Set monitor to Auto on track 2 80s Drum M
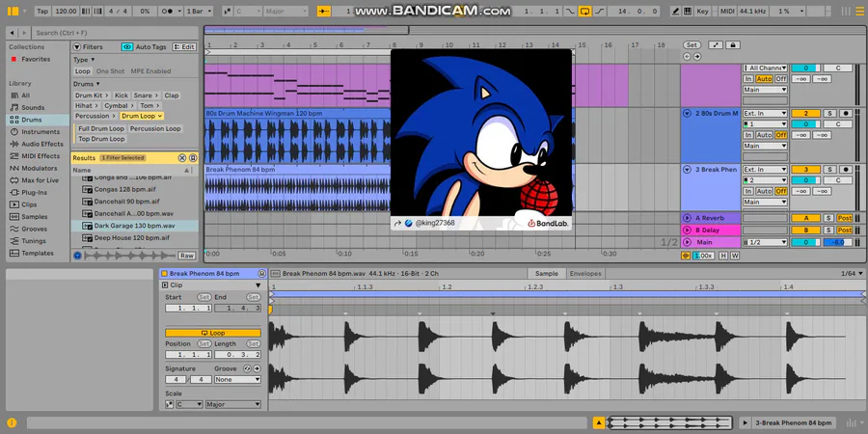The width and height of the screenshot is (868, 434). coord(765,135)
